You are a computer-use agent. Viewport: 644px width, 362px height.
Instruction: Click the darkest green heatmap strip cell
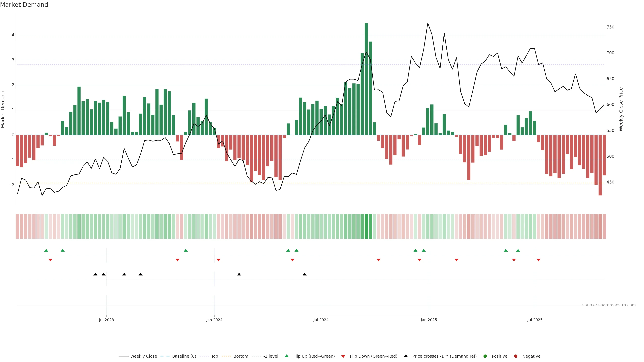point(366,226)
